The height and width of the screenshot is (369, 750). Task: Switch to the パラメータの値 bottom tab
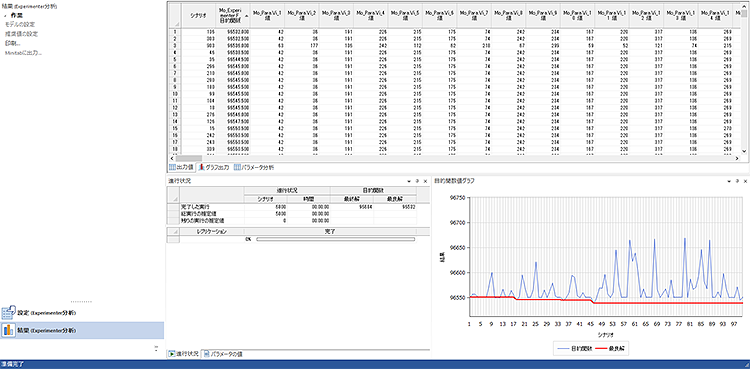click(223, 354)
